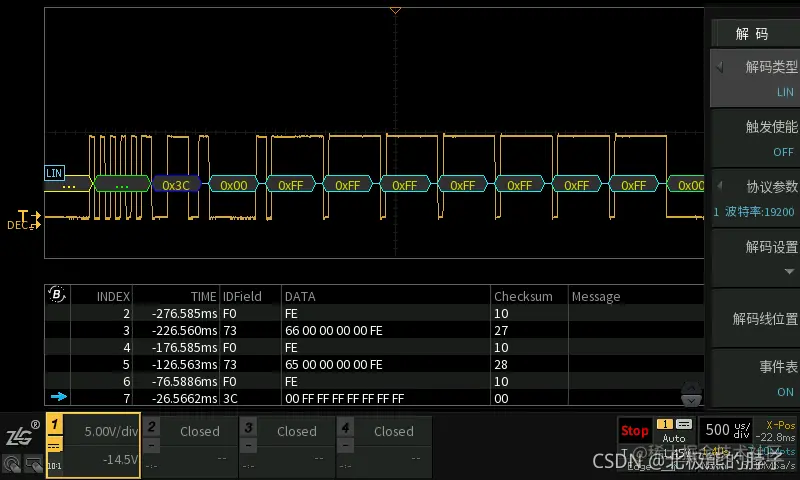Select event row at -76.5886ms
This screenshot has width=800, height=480.
pyautogui.click(x=374, y=381)
